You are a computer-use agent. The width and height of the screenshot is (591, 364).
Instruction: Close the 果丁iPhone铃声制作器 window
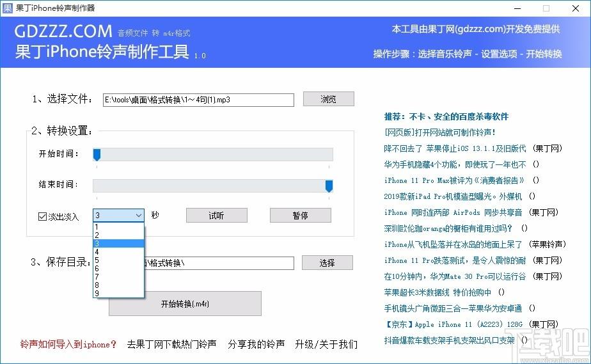click(576, 8)
